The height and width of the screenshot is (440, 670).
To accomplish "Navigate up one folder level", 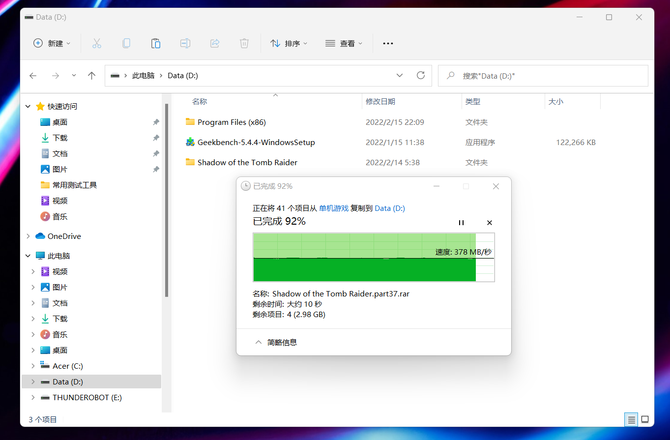I will (x=92, y=76).
